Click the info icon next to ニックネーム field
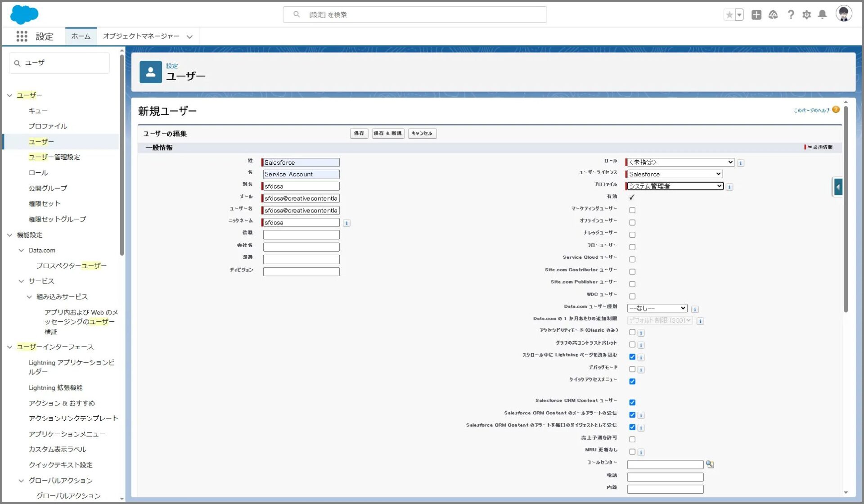Viewport: 864px width, 504px height. 346,223
